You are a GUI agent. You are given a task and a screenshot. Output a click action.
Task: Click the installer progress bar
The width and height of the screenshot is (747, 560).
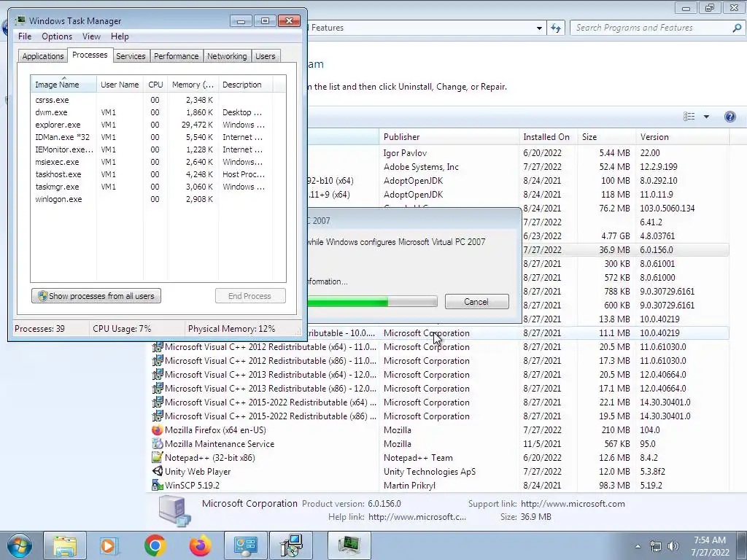(x=372, y=301)
